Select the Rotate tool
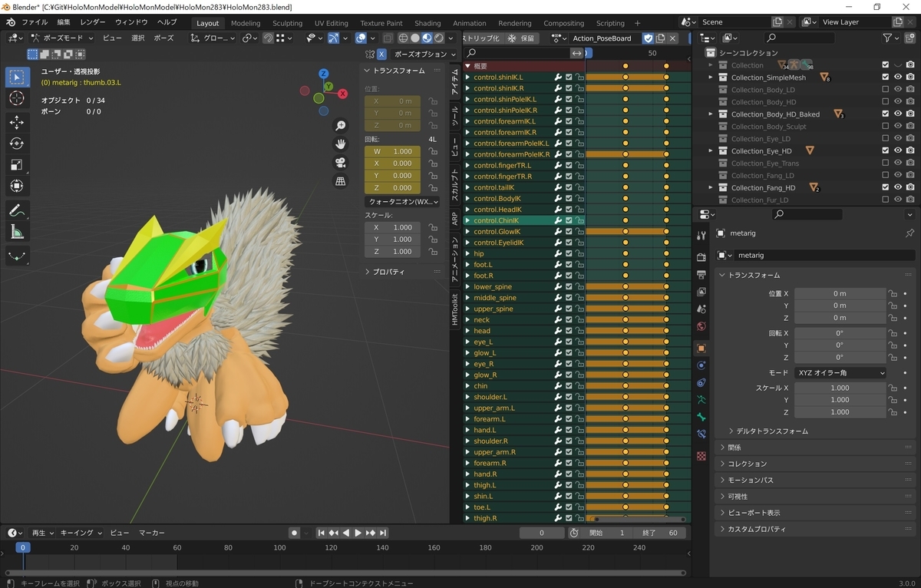 pyautogui.click(x=18, y=144)
